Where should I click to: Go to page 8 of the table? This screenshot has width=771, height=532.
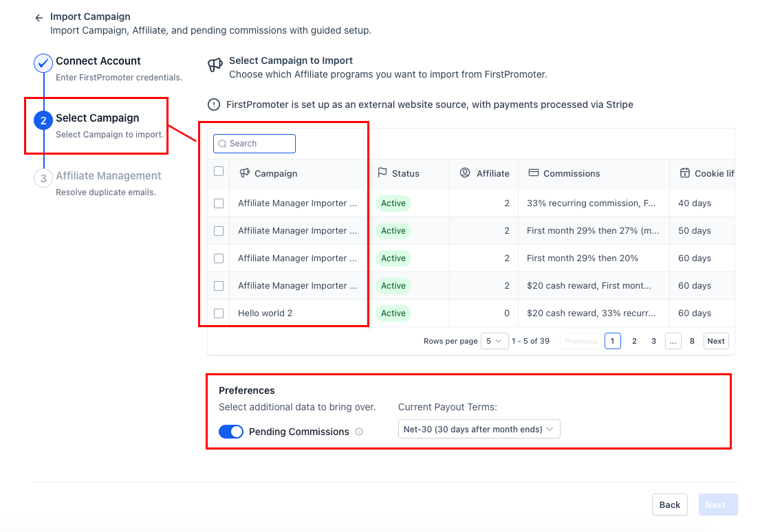692,341
